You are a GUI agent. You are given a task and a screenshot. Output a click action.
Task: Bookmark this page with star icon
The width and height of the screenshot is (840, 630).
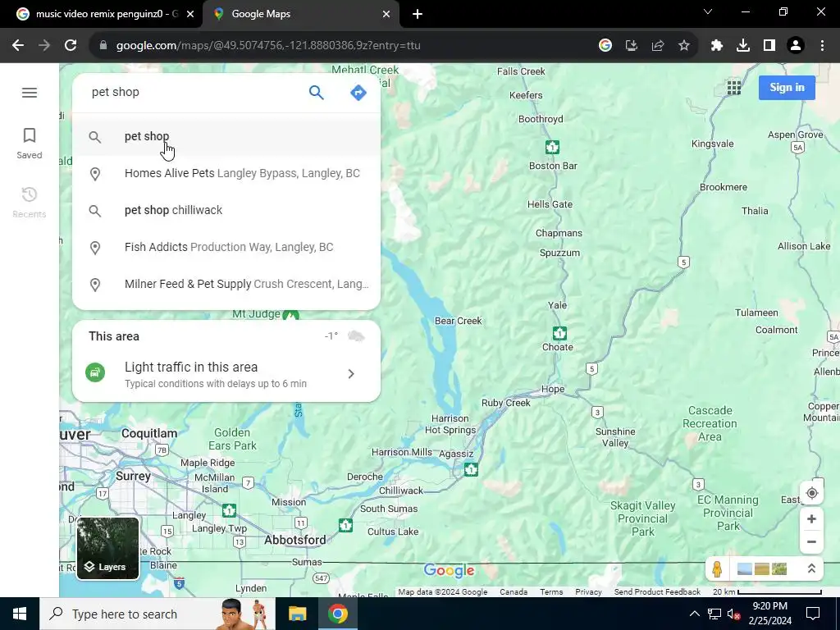point(683,46)
